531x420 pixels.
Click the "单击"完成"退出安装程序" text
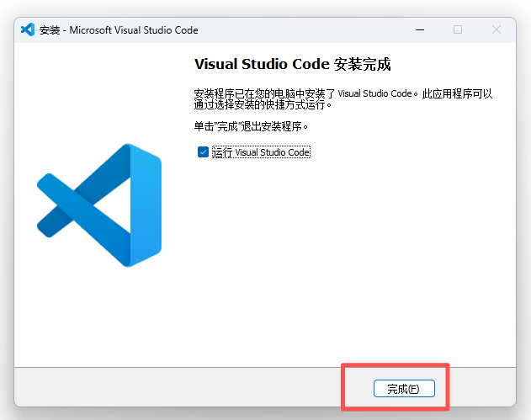[x=251, y=127]
